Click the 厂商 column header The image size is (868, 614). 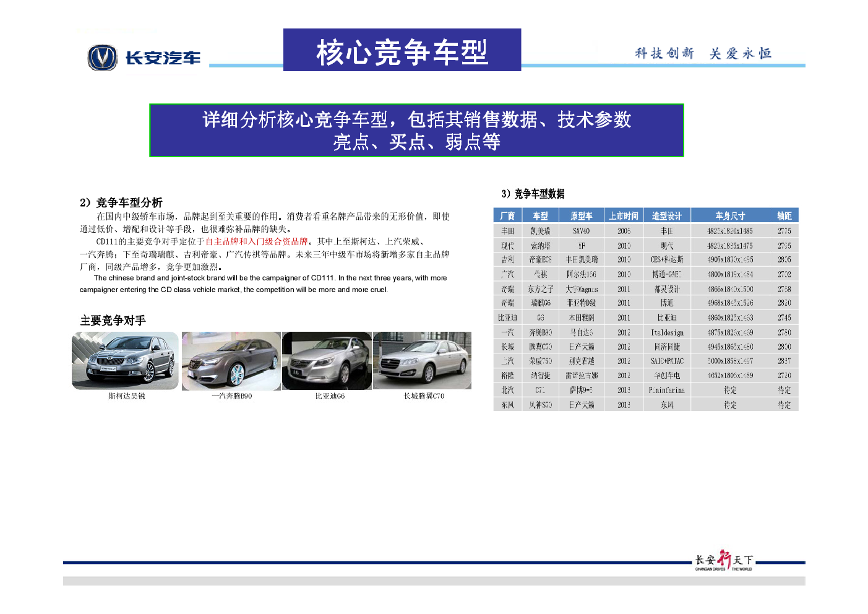pyautogui.click(x=507, y=215)
